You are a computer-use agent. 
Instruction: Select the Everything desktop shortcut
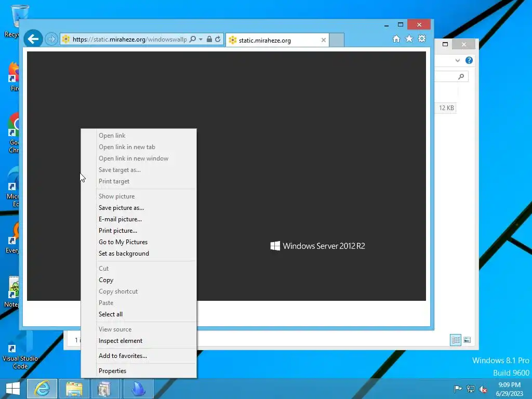[13, 237]
